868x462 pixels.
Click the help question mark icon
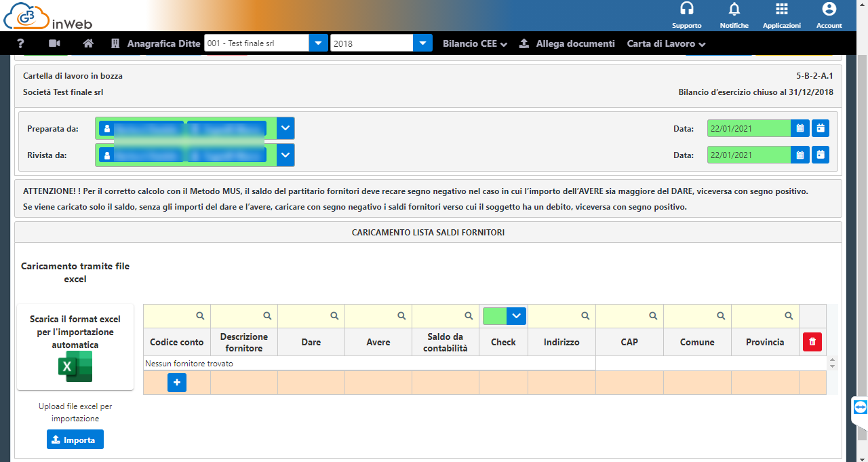pyautogui.click(x=21, y=43)
